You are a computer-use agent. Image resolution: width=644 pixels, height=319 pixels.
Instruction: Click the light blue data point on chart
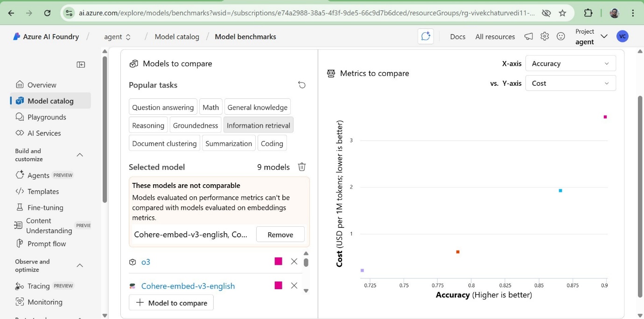(560, 191)
